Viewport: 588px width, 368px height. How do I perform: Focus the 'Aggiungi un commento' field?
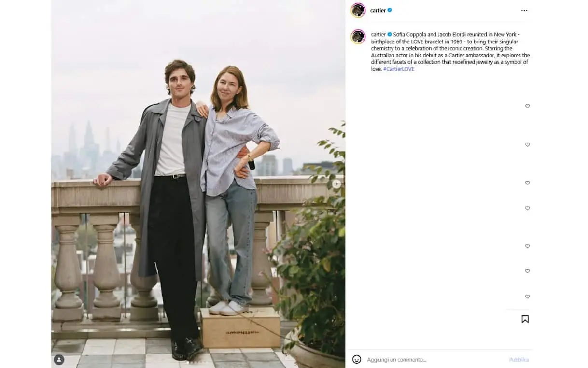tap(434, 360)
